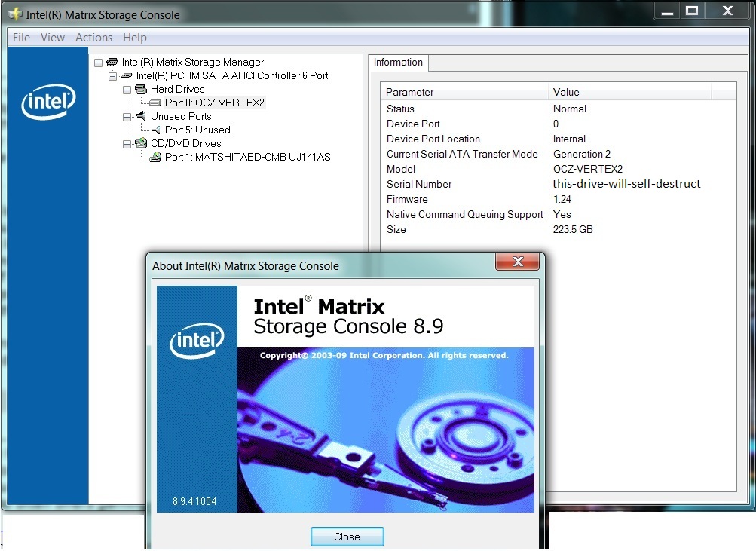Click the Serial Number parameter
Viewport: 756px width, 551px height.
[419, 184]
